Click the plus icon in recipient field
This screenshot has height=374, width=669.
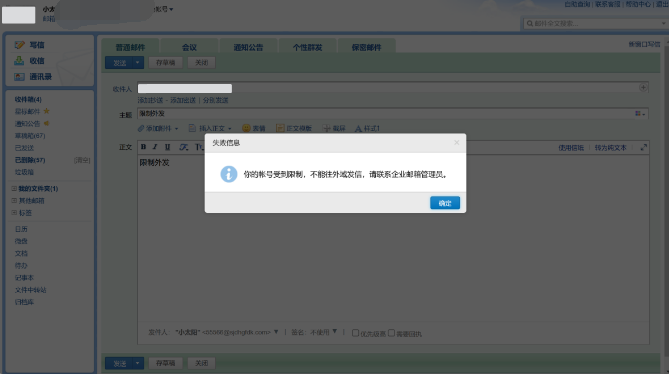tap(643, 87)
